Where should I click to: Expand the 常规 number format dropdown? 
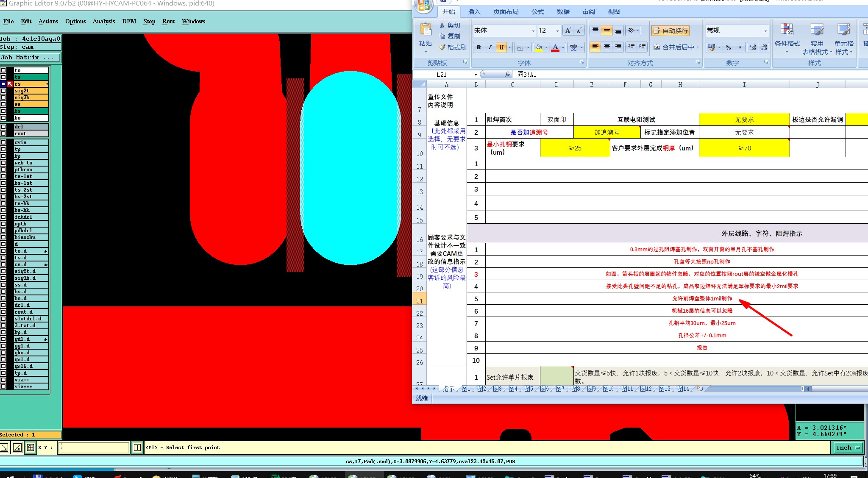(x=765, y=31)
